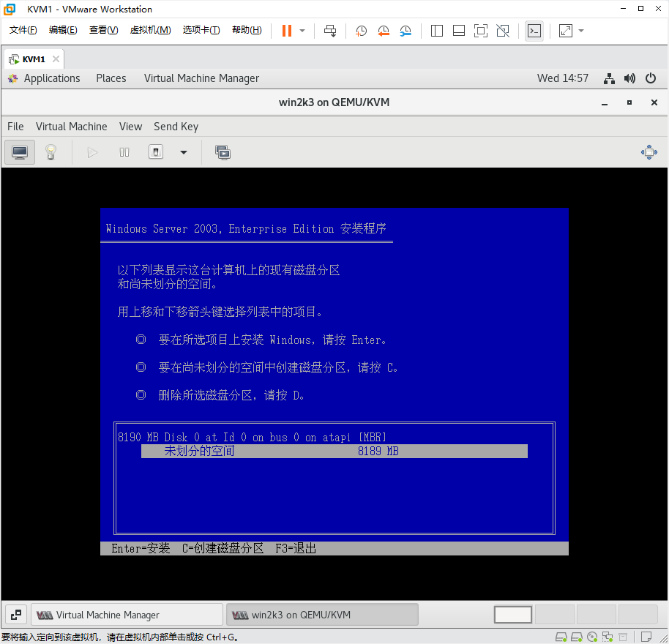The height and width of the screenshot is (644, 669).
Task: Click the GNOME taskbar window-list icon
Action: [x=16, y=615]
